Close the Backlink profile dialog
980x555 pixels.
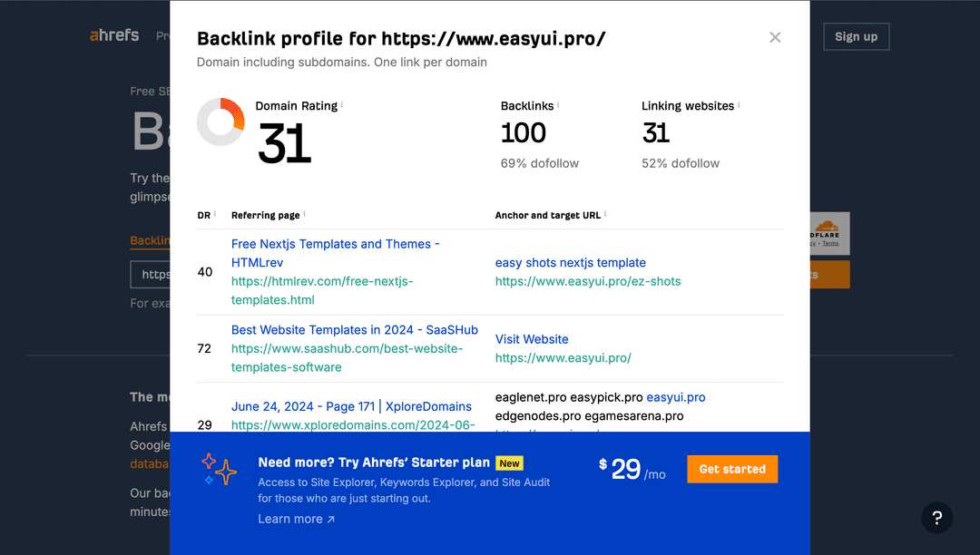click(x=775, y=37)
